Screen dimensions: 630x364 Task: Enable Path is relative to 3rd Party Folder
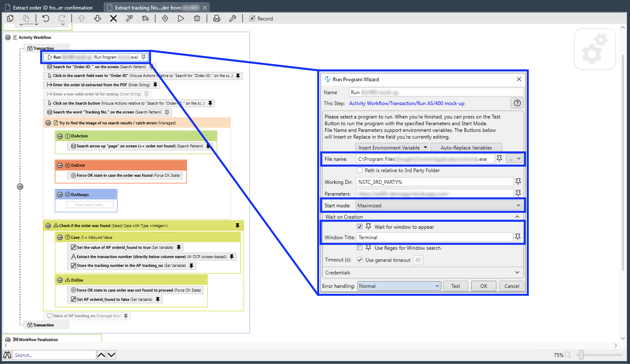click(x=360, y=170)
